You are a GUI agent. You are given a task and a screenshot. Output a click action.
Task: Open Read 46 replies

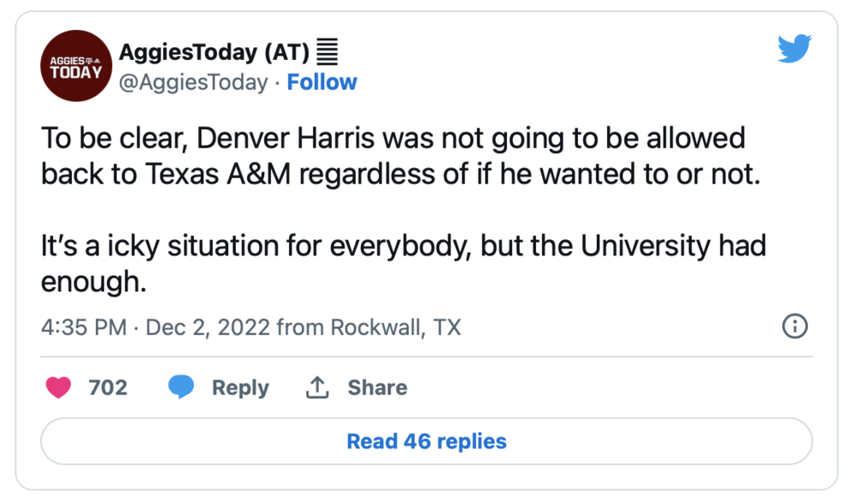click(x=427, y=442)
